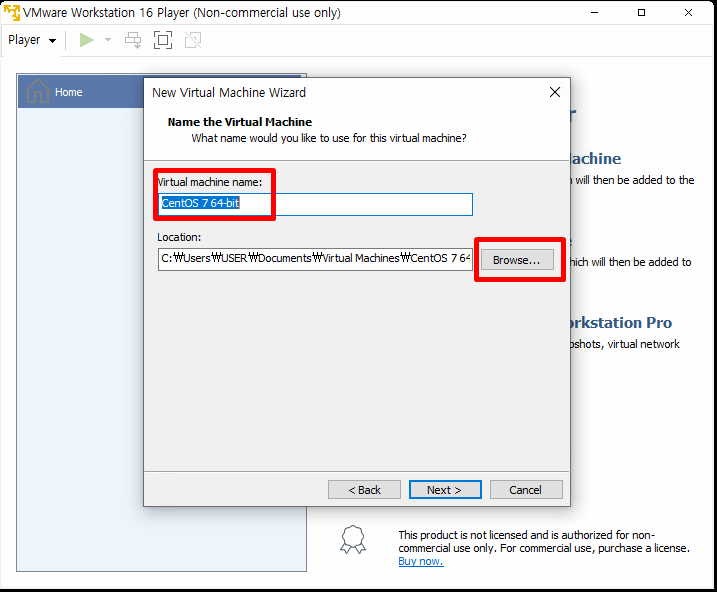The image size is (717, 592).
Task: Click the Location path field
Action: pyautogui.click(x=315, y=259)
